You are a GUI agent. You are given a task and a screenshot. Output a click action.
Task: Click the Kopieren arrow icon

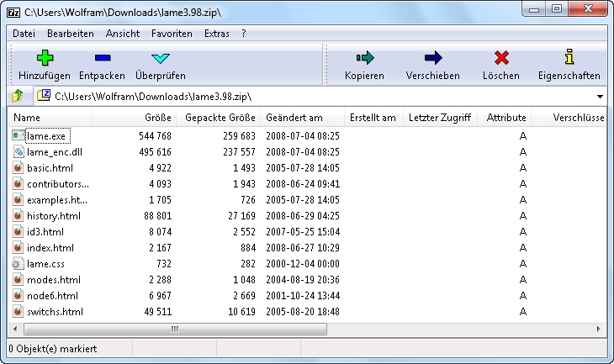[x=364, y=58]
